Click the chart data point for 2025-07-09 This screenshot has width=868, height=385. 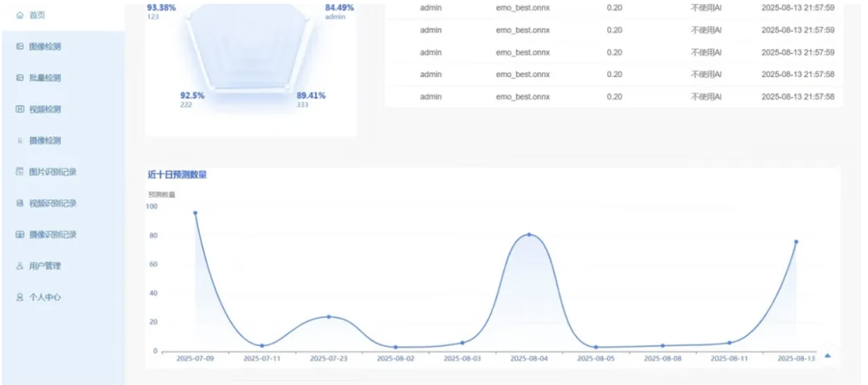195,213
